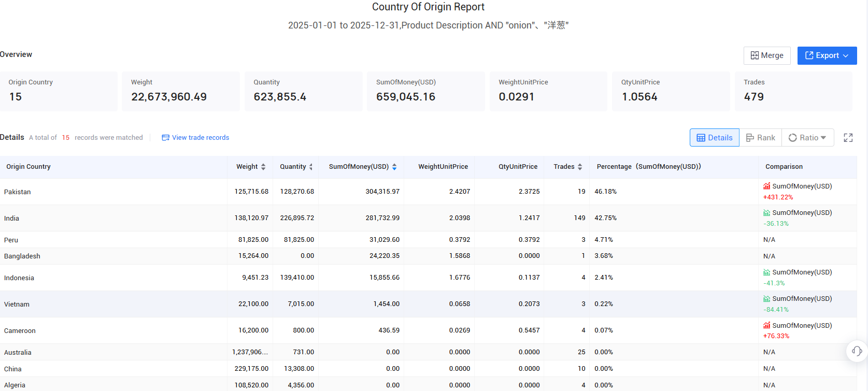Click Pakistan's SumOfMoney value 304,315.97
868x391 pixels.
[382, 192]
